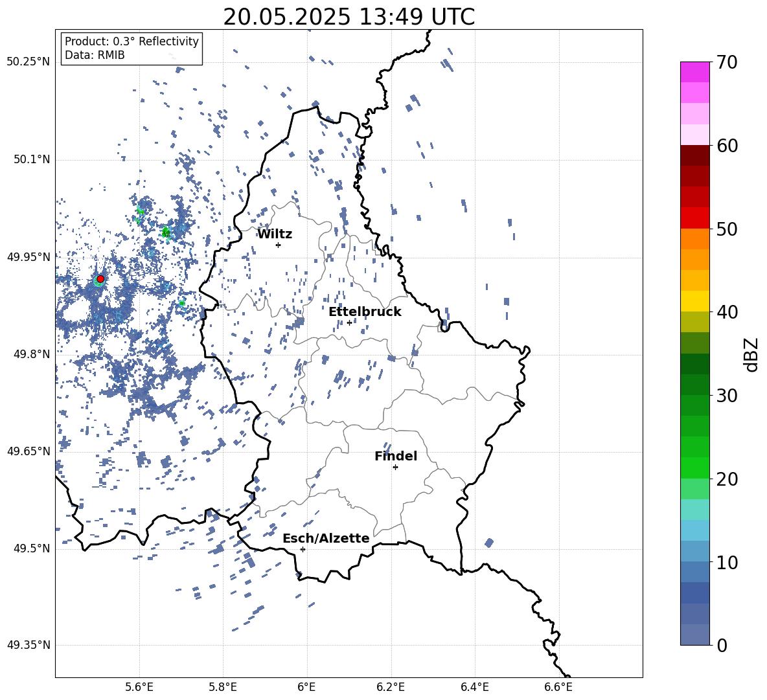Click the 49.5°N latitude label
This screenshot has width=767, height=700.
click(x=32, y=548)
